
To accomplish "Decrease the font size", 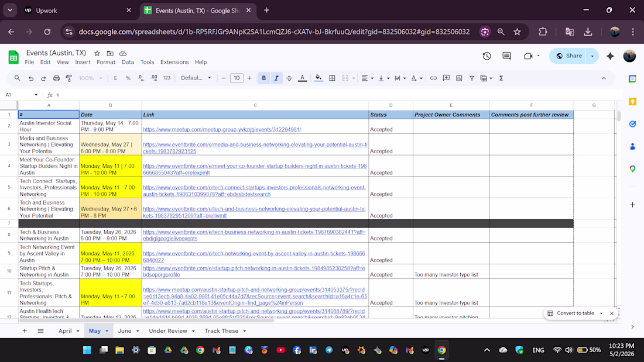I will [x=224, y=78].
